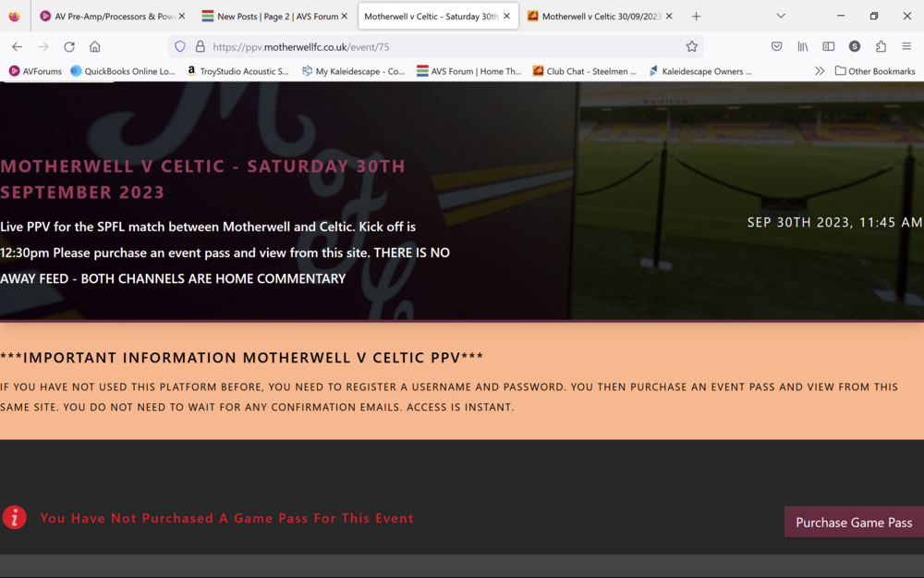Click the SEP 30TH 2023, 11:45 AM text

pyautogui.click(x=834, y=222)
